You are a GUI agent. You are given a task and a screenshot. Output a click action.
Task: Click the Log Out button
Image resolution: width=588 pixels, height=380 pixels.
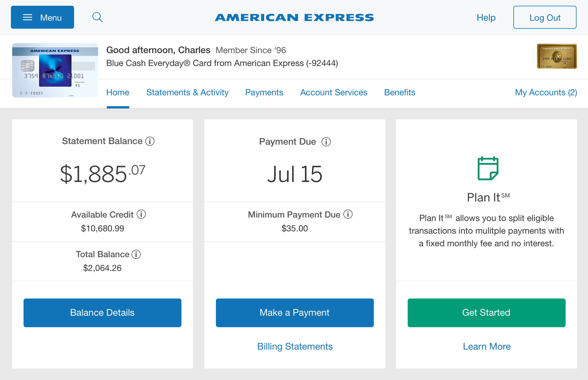[545, 17]
